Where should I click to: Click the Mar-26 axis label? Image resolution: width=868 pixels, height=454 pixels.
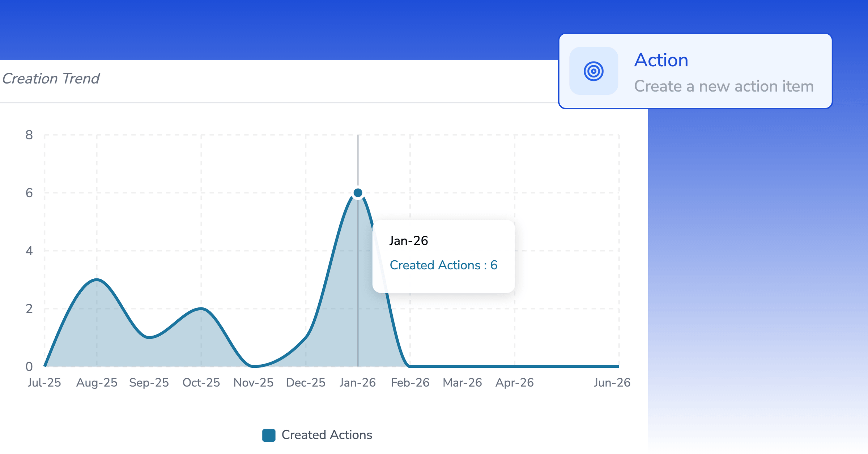462,383
